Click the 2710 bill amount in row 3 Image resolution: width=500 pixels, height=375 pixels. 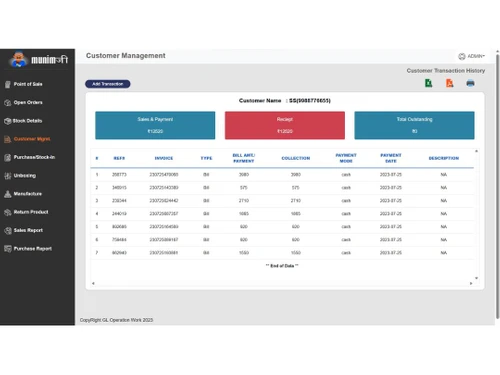pos(244,201)
